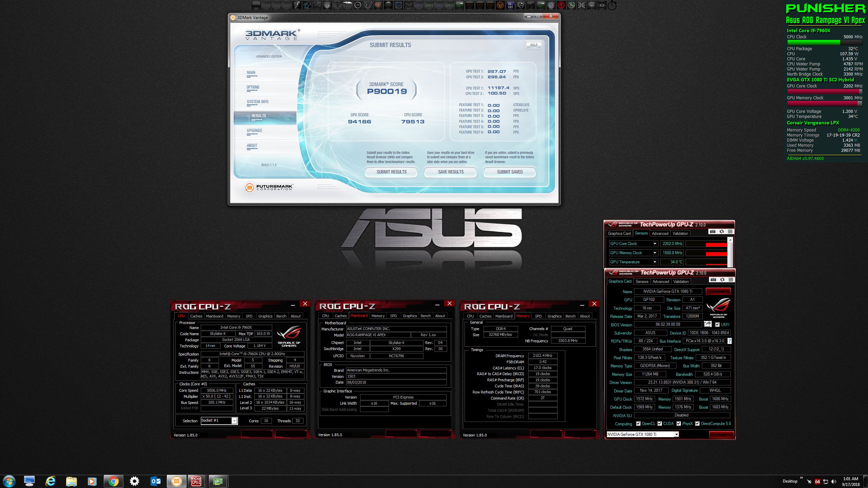Click the white gear taskbar icon
Viewport: 868px width, 488px height.
pos(134,481)
